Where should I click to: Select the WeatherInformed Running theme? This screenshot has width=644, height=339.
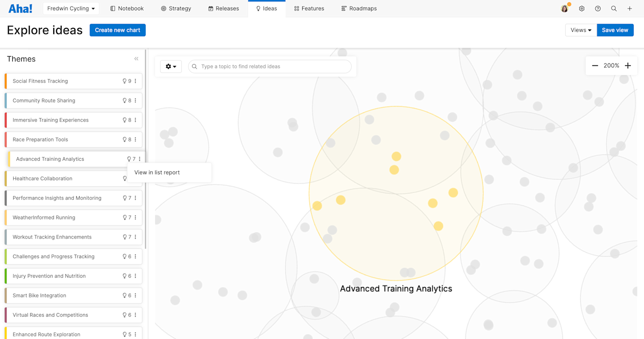click(x=74, y=217)
